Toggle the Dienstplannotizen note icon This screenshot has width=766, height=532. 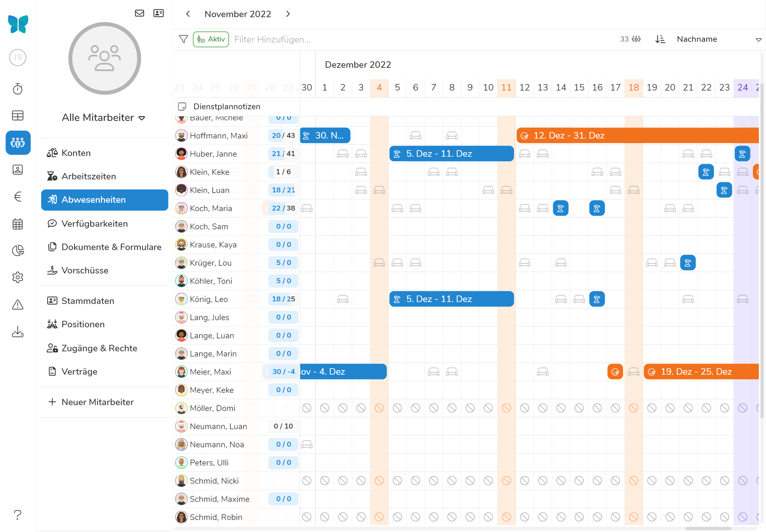pos(182,107)
